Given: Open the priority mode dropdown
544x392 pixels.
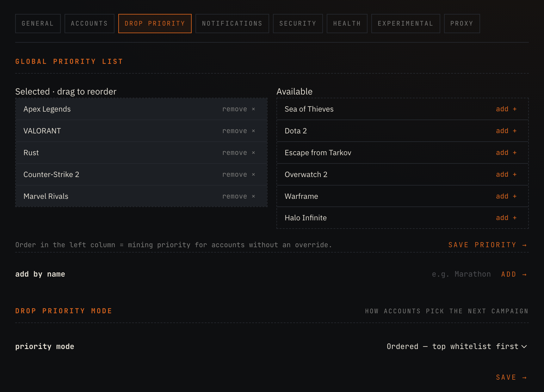Looking at the screenshot, I should [x=457, y=346].
